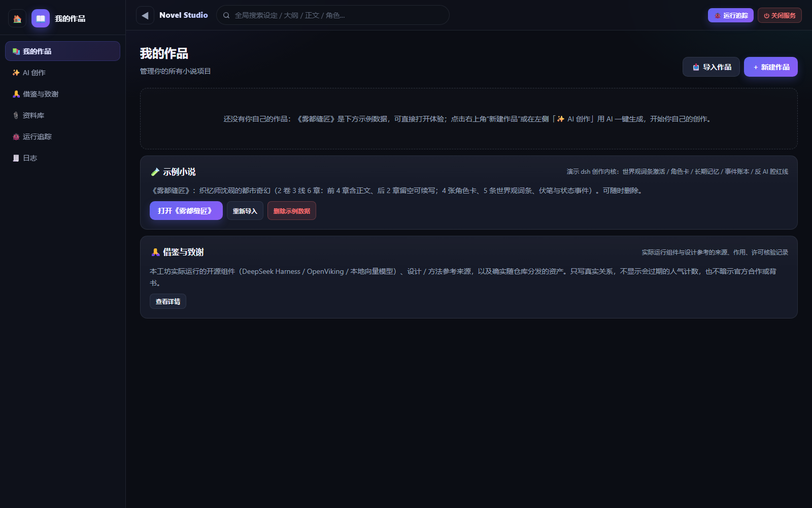Click the back triangle arrow button
The height and width of the screenshot is (508, 812).
pyautogui.click(x=145, y=15)
